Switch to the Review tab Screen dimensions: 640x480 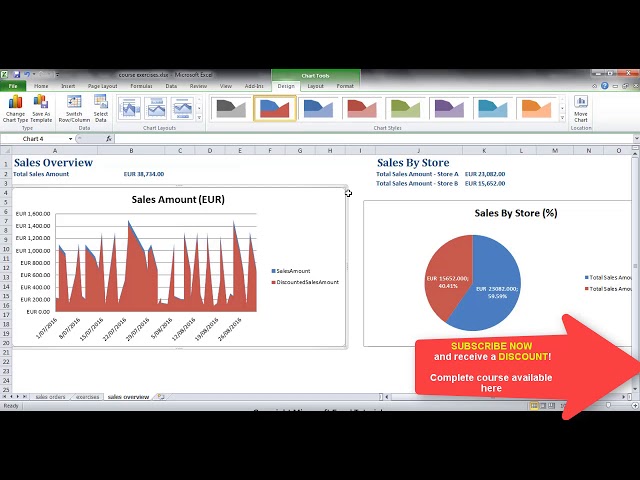click(198, 86)
